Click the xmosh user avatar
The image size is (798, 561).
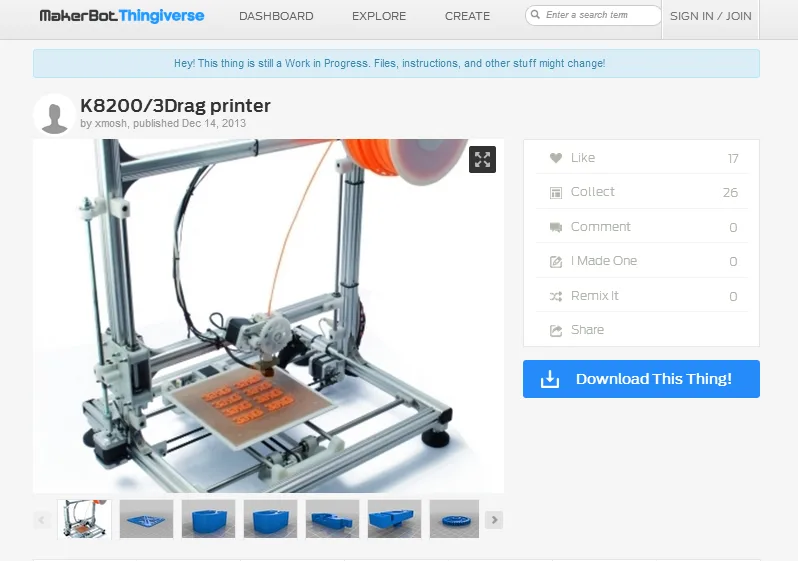(x=54, y=115)
